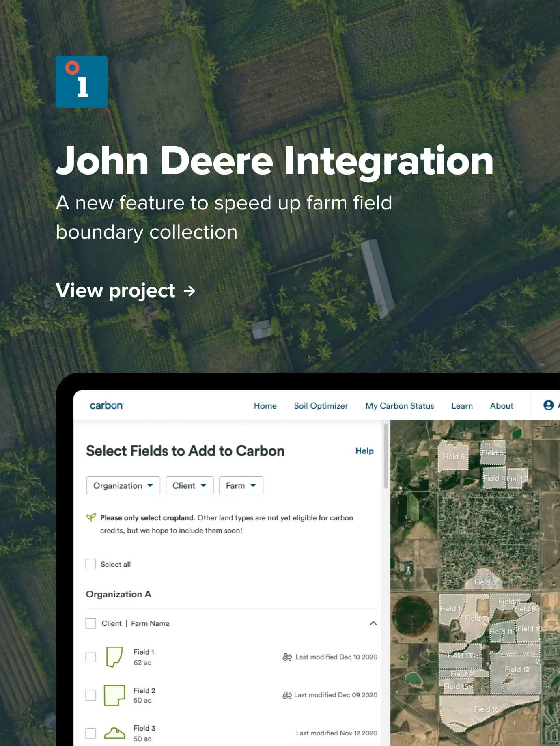Collapse the Client Farm Name section chevron
This screenshot has width=560, height=746.
(x=373, y=623)
